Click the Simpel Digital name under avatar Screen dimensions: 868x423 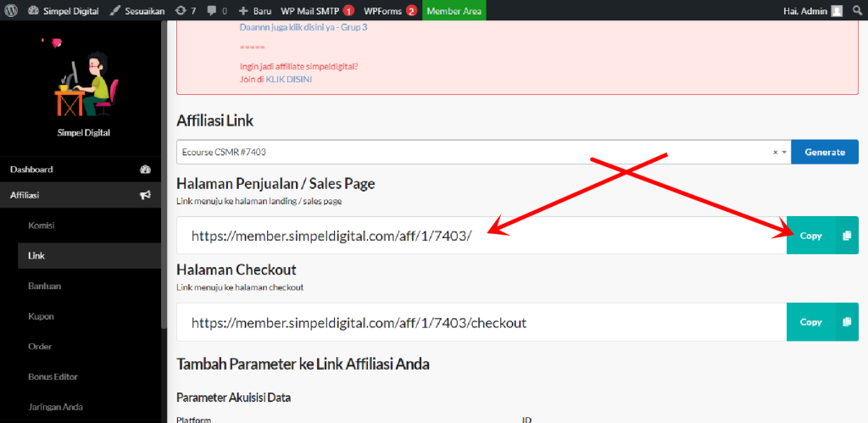[84, 133]
